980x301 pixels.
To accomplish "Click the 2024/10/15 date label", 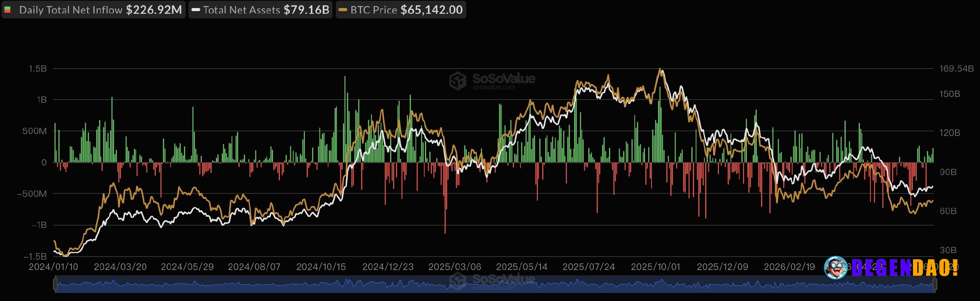I will [321, 267].
